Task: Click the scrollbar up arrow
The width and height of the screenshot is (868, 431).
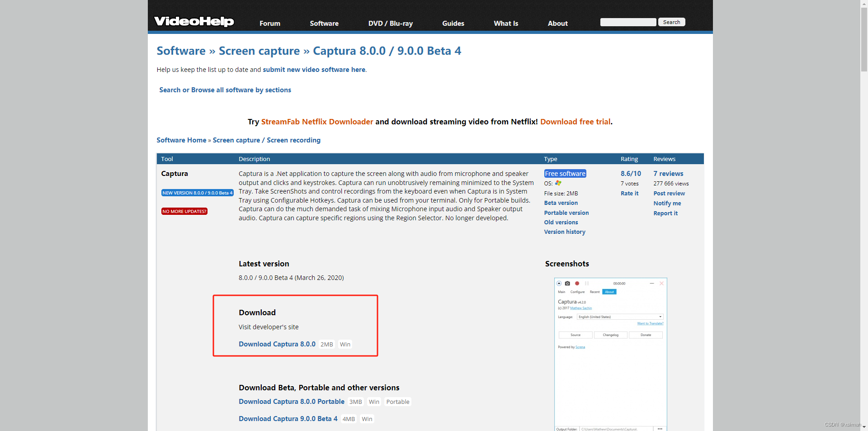Action: point(864,4)
